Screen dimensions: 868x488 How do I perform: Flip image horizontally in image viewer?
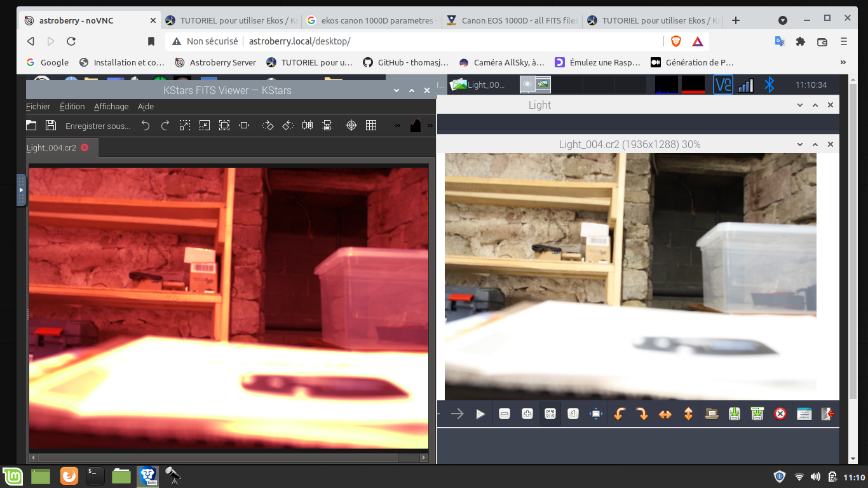(665, 414)
